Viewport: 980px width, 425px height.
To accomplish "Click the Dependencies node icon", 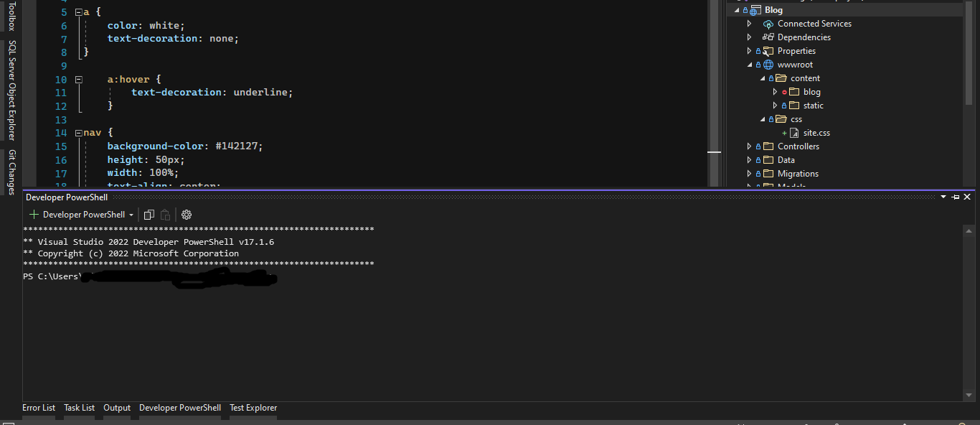I will (768, 37).
